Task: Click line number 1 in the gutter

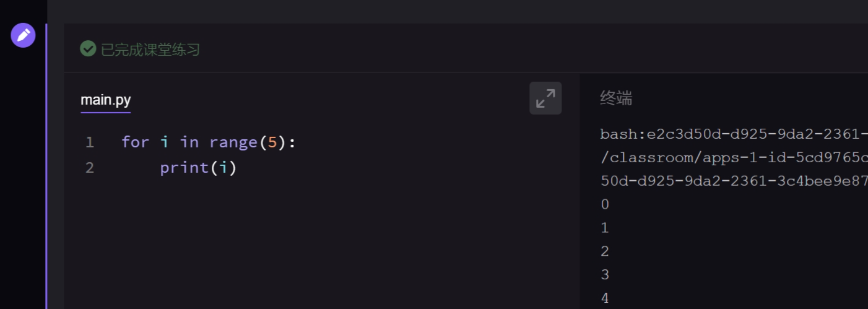Action: pyautogui.click(x=90, y=142)
